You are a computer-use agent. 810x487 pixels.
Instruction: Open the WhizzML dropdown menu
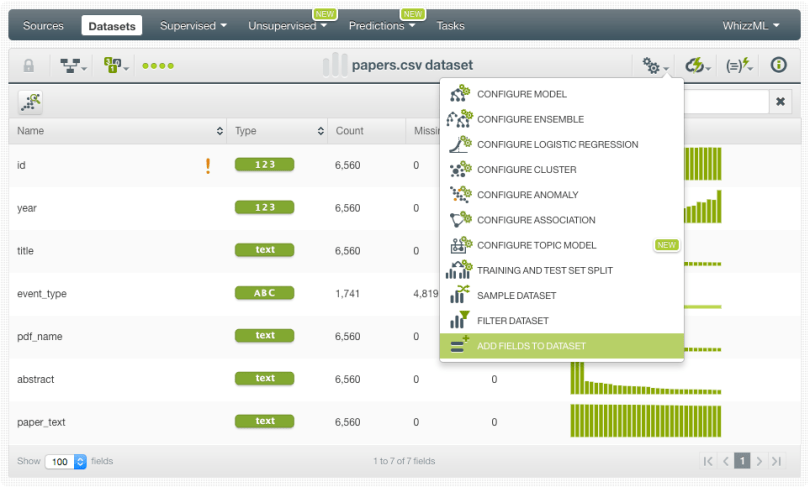pos(751,25)
